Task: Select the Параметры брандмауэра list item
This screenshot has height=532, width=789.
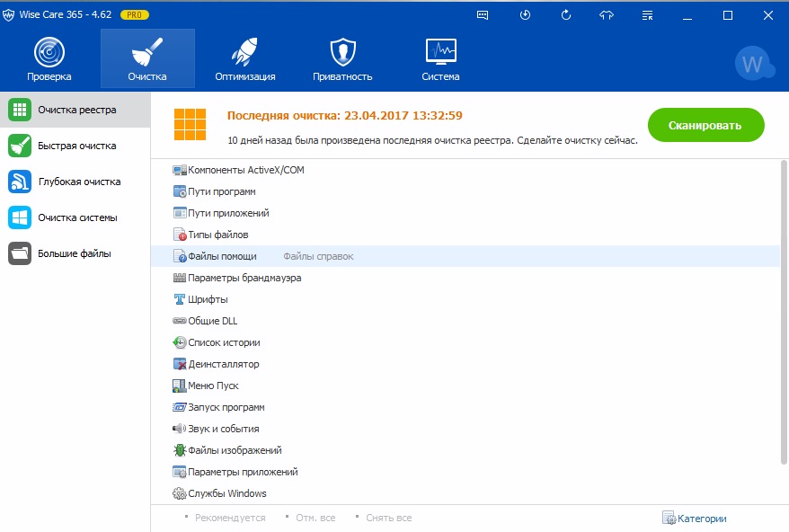Action: (x=244, y=278)
